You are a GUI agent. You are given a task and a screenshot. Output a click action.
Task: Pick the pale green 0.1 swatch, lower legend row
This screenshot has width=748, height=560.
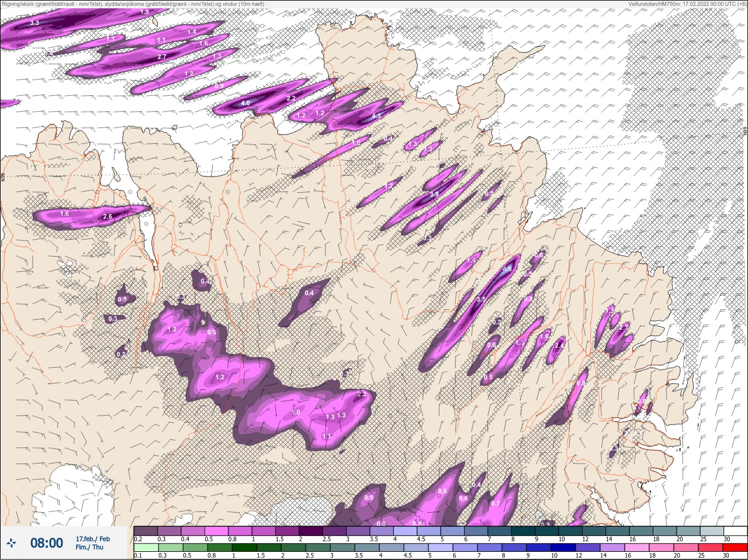coord(146,548)
